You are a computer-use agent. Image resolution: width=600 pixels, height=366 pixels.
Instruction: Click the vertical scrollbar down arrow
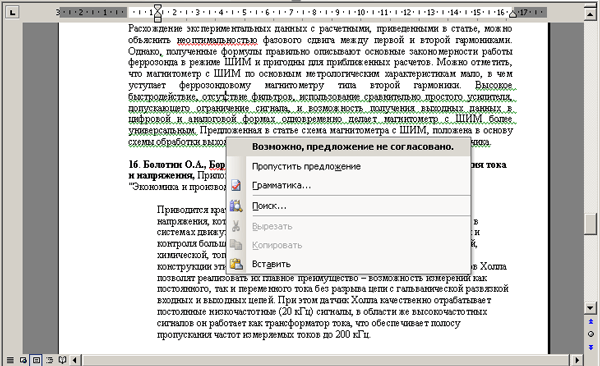point(590,307)
